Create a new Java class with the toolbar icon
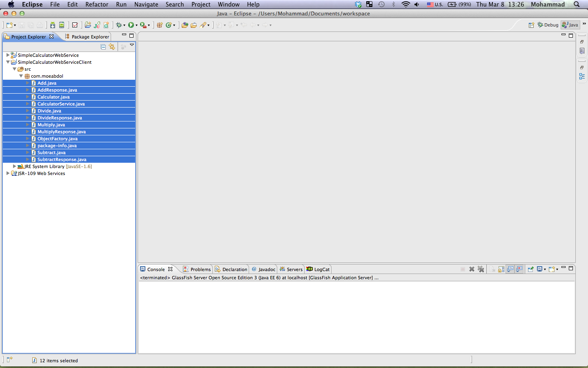Screen dimensions: 588x368 coord(107,25)
